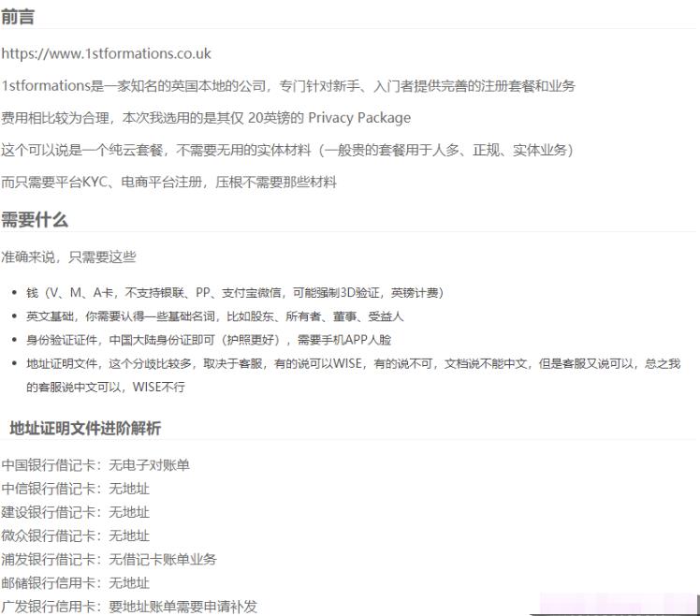Click the line describing 纯云套餐

pos(286,150)
